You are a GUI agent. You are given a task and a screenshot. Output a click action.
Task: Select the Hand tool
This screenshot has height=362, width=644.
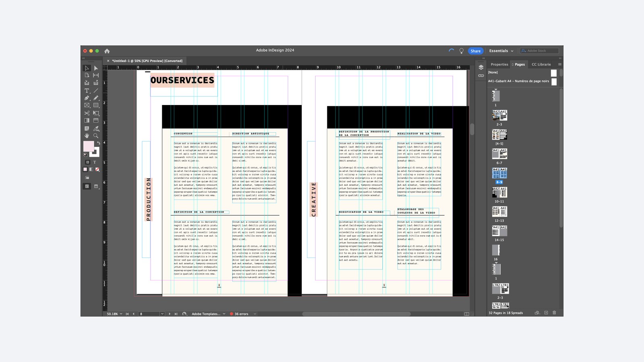point(87,136)
